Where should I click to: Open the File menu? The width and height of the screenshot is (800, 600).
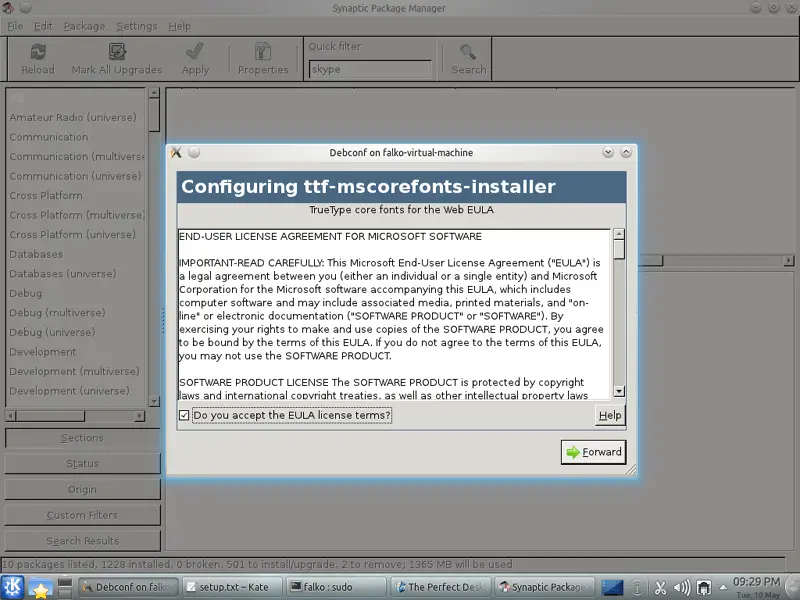[15, 26]
